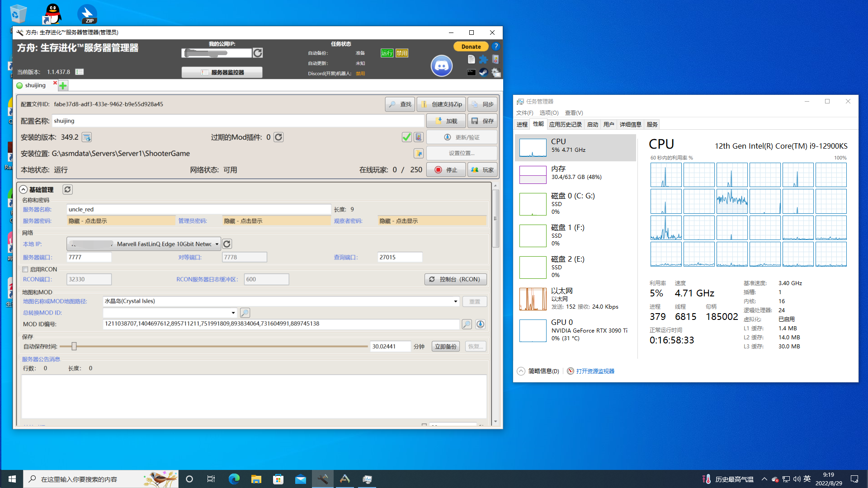Click the 服务器名称 field containing uncle_red
Screen dimensions: 868x488
click(199, 209)
